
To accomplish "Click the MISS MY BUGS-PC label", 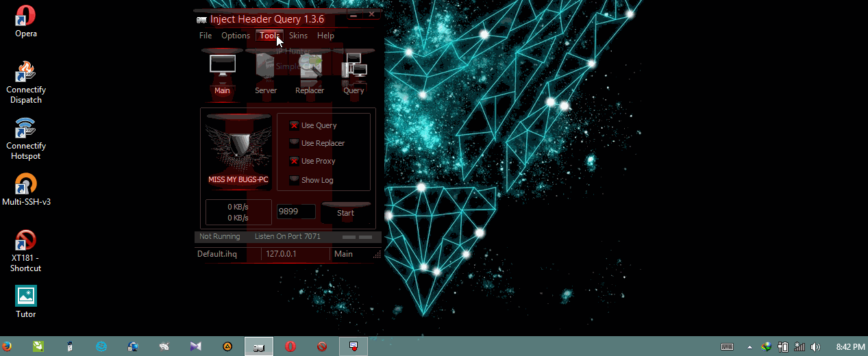I will tap(238, 180).
